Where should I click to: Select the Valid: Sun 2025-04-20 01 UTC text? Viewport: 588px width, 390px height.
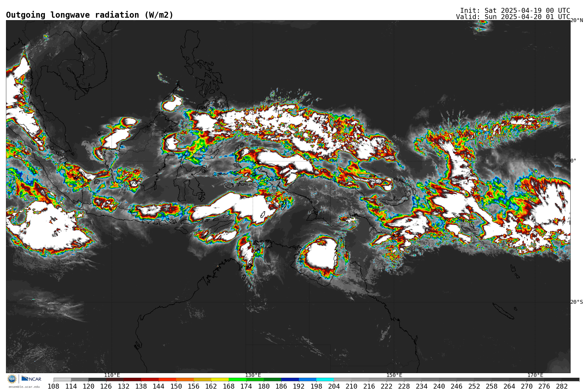[x=513, y=17]
